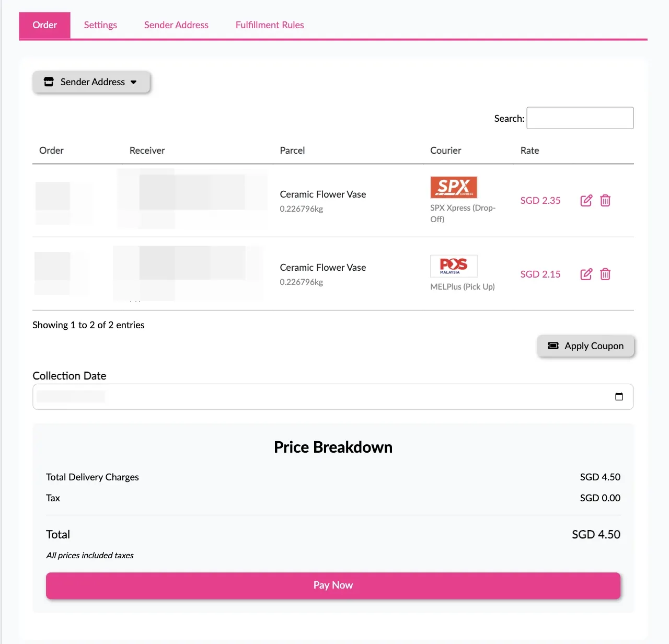
Task: Select the SGD 2.15 rate
Action: (540, 274)
